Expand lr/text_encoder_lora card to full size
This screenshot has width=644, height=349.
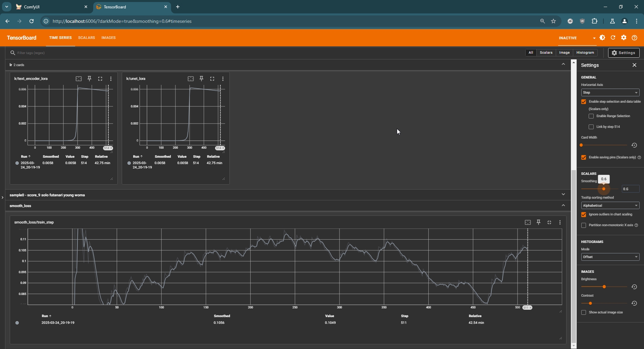100,79
